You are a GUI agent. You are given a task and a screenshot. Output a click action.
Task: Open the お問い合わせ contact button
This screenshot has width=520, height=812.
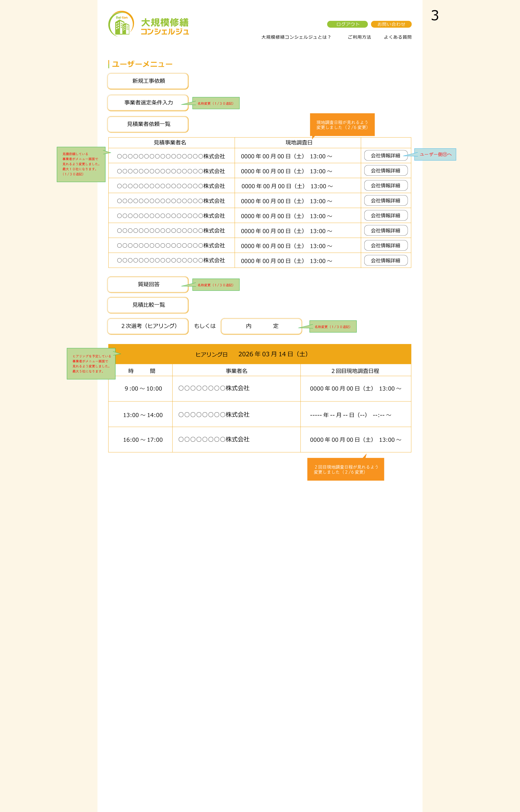coord(391,24)
